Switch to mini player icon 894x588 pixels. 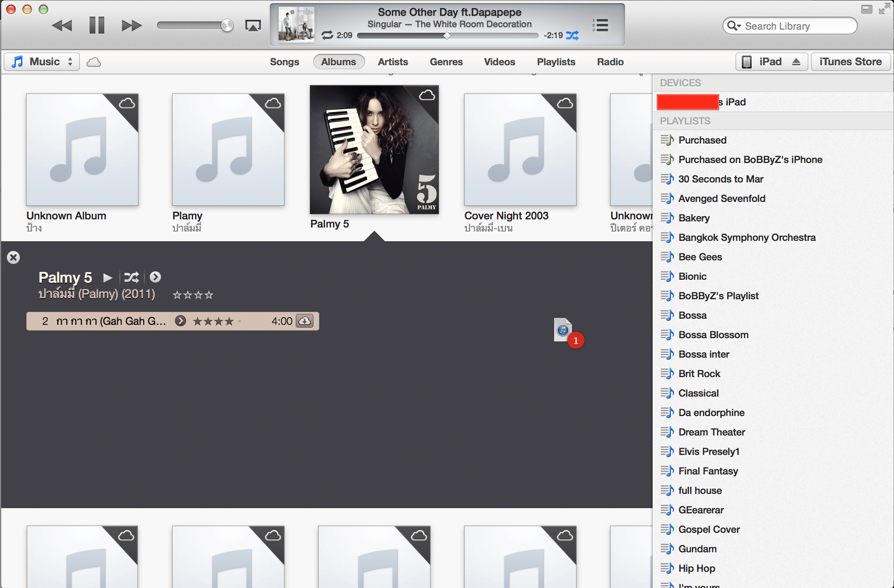click(866, 9)
